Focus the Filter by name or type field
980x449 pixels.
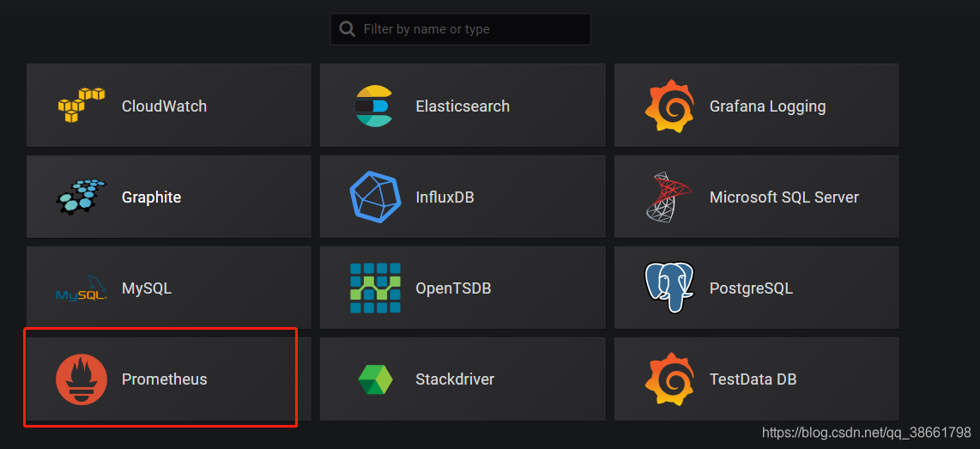click(460, 29)
